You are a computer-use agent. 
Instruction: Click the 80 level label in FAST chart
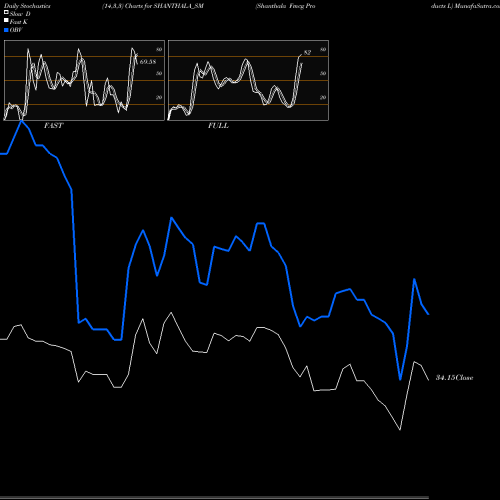tap(159, 49)
